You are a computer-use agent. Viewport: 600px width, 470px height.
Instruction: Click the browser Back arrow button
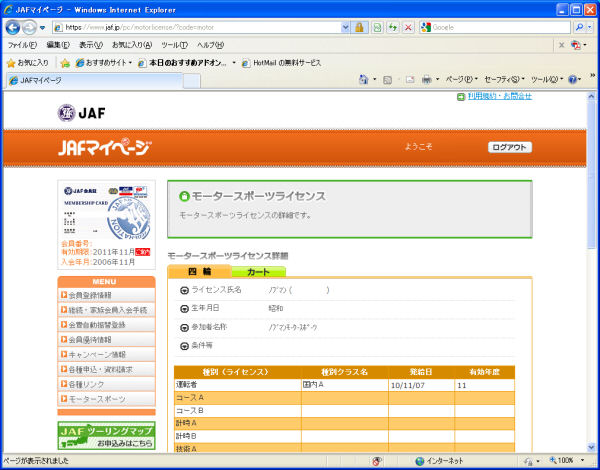pyautogui.click(x=14, y=27)
